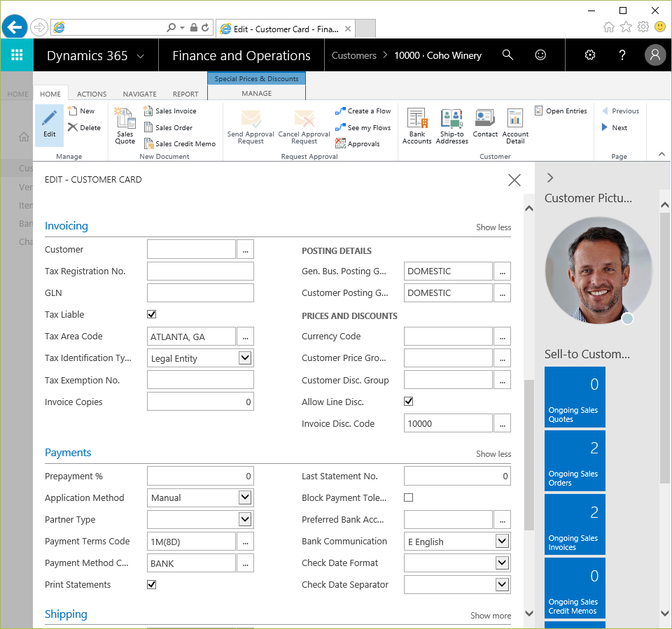Viewport: 672px width, 629px height.
Task: Switch to the MANAGE ribbon tab
Action: (256, 94)
